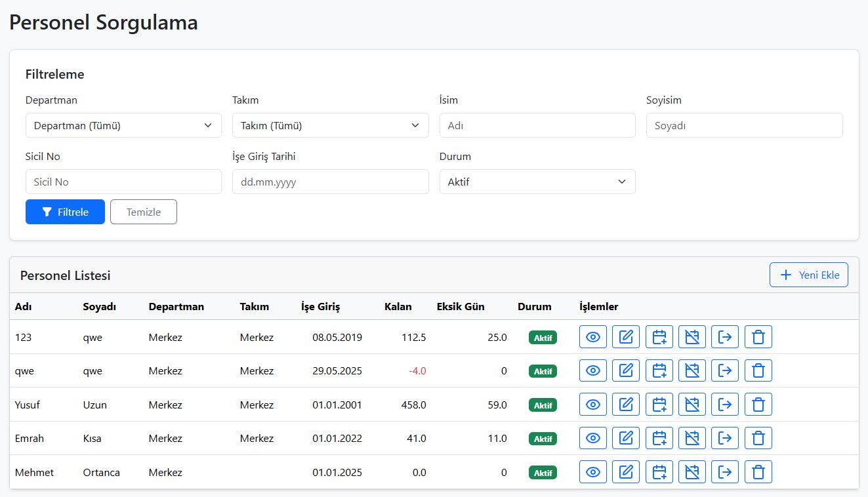Viewport: 868px width, 497px height.
Task: Add leave via calendar-plus for Yusuf Uzun
Action: [x=659, y=405]
